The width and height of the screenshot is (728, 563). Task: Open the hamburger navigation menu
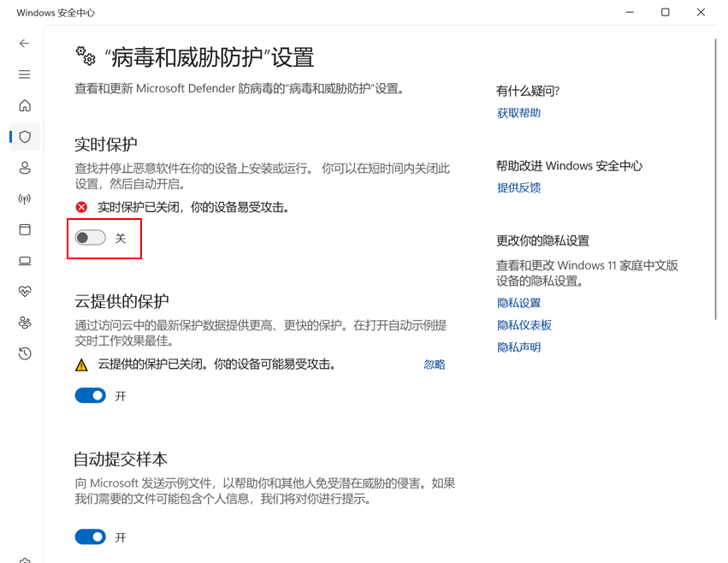pyautogui.click(x=24, y=74)
